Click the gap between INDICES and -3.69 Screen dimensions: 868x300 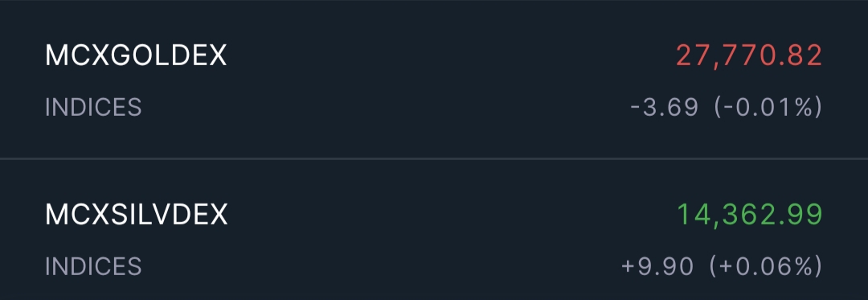coord(386,107)
